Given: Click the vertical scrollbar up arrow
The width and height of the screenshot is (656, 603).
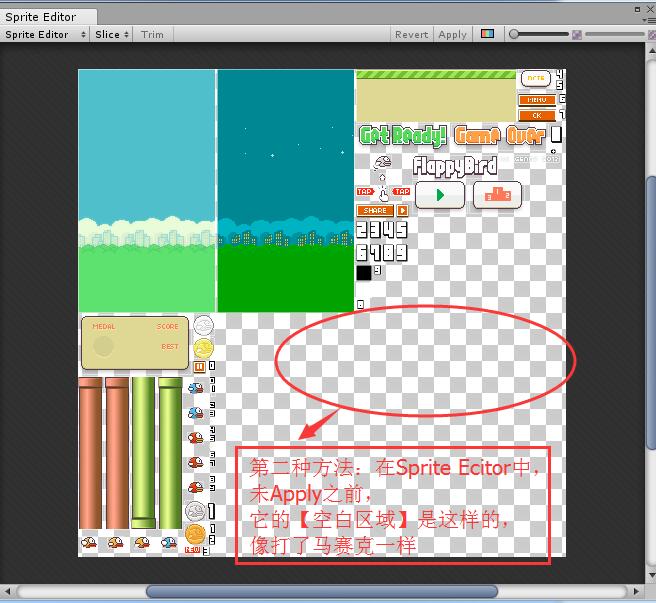Looking at the screenshot, I should (x=651, y=51).
